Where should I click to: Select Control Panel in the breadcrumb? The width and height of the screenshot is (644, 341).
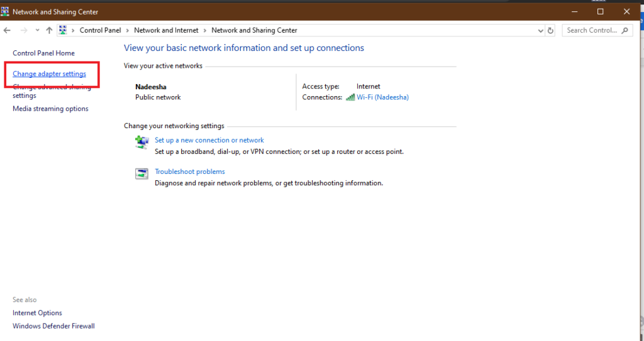point(100,30)
